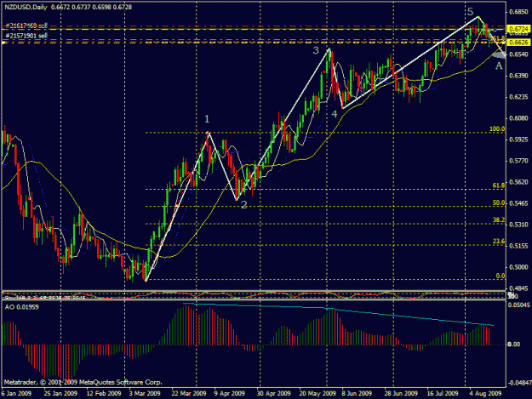
Task: Click the 28 Jun 2009 date label
Action: tap(401, 394)
